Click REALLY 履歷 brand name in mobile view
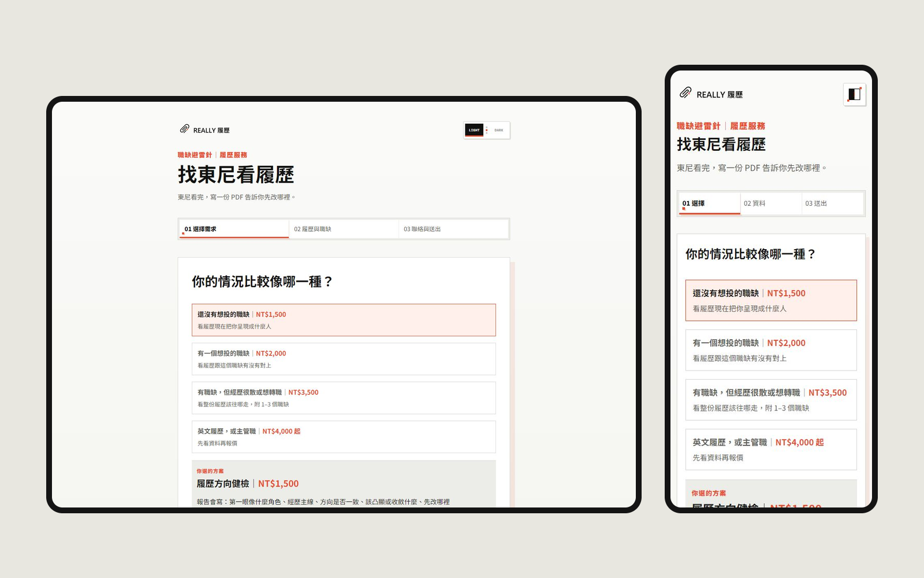Screen dimensions: 924x578 click(720, 95)
